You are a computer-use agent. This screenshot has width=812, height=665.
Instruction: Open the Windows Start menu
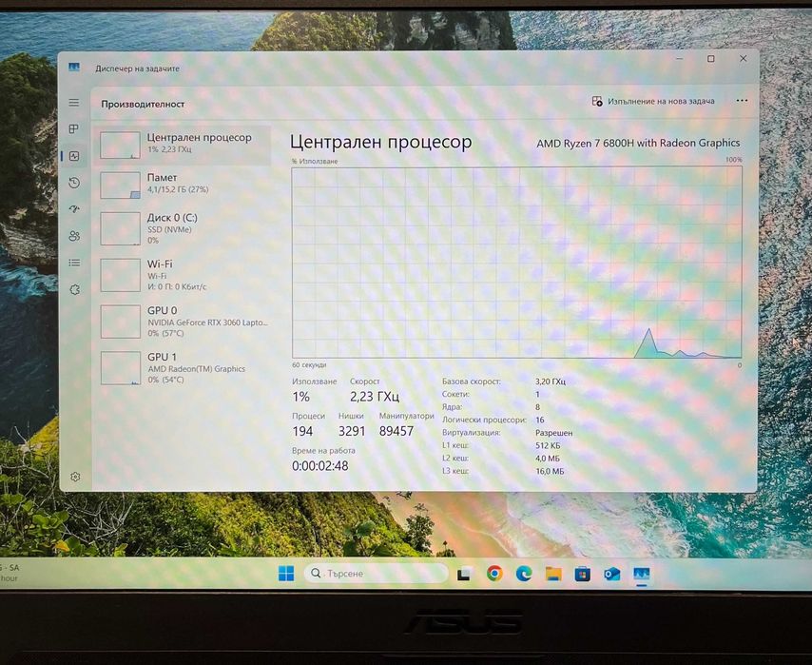point(286,574)
